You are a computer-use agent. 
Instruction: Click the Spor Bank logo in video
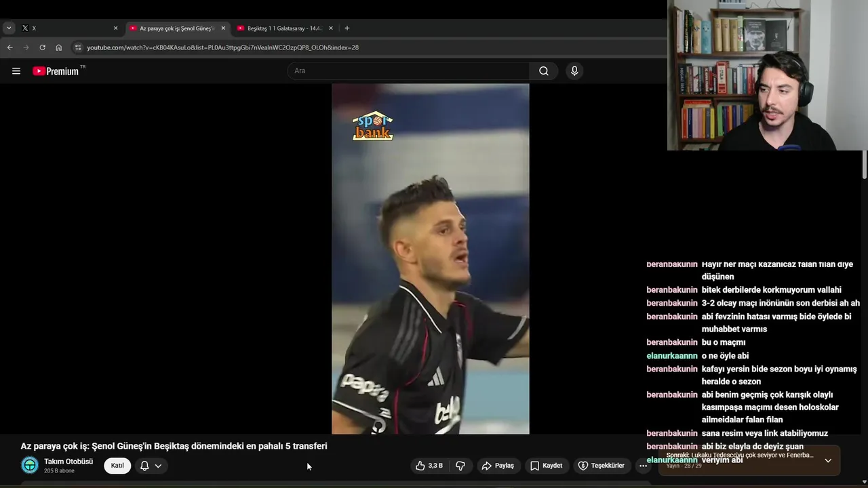[372, 126]
